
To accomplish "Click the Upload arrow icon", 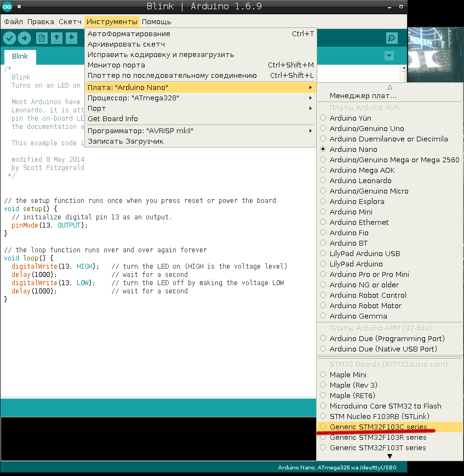I will pyautogui.click(x=25, y=38).
